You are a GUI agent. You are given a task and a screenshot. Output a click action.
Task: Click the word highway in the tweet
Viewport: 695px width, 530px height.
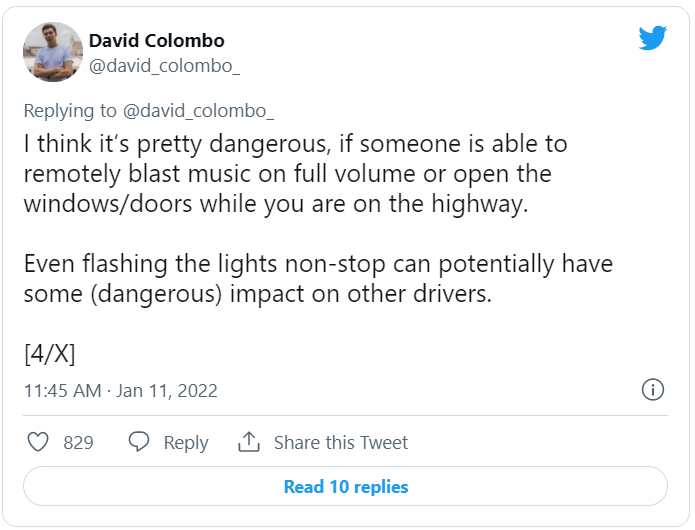pyautogui.click(x=480, y=204)
